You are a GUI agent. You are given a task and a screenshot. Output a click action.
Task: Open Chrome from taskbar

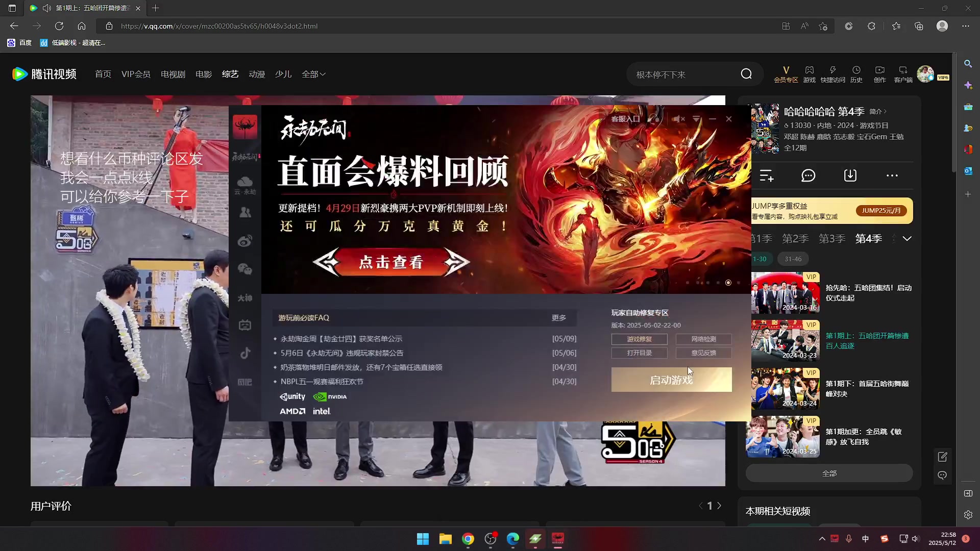click(x=468, y=539)
